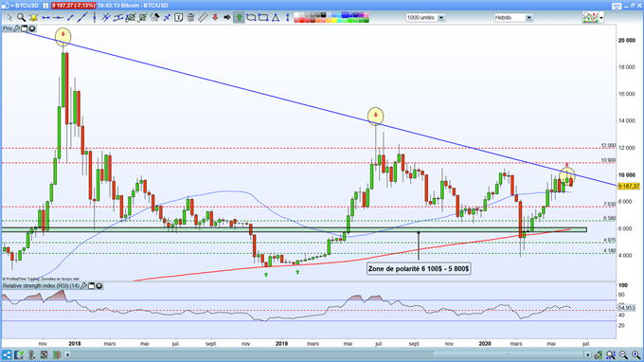Click the Zone de polarité text box

point(419,269)
